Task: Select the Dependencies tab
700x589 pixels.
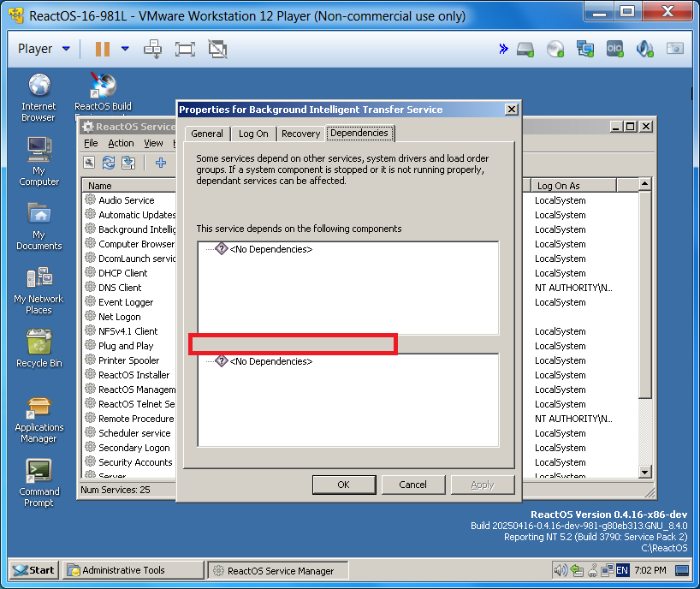Action: 359,133
